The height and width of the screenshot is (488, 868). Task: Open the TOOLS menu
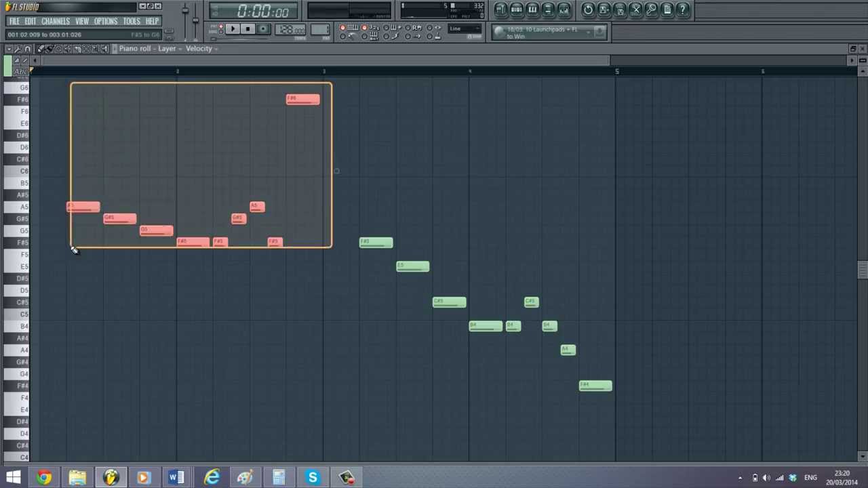pyautogui.click(x=132, y=21)
